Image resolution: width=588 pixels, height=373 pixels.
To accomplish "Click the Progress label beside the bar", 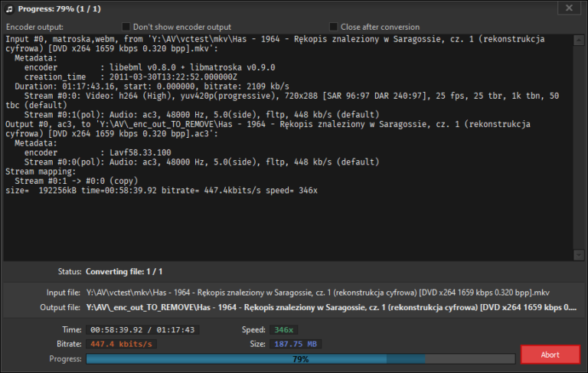I will pyautogui.click(x=64, y=358).
